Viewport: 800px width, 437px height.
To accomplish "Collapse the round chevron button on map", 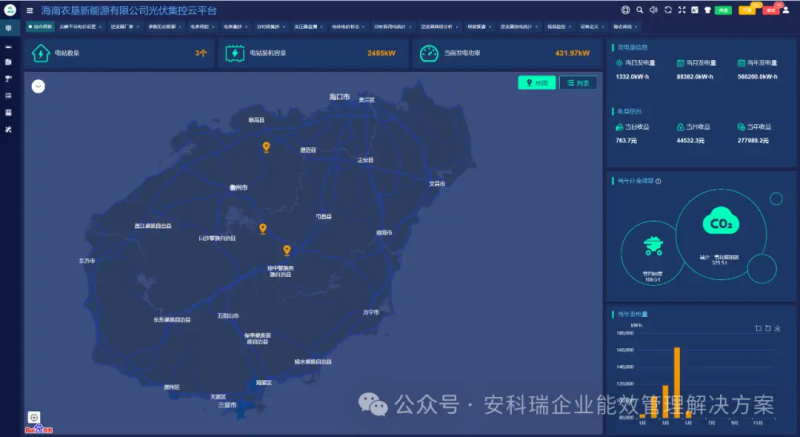I will [x=38, y=86].
